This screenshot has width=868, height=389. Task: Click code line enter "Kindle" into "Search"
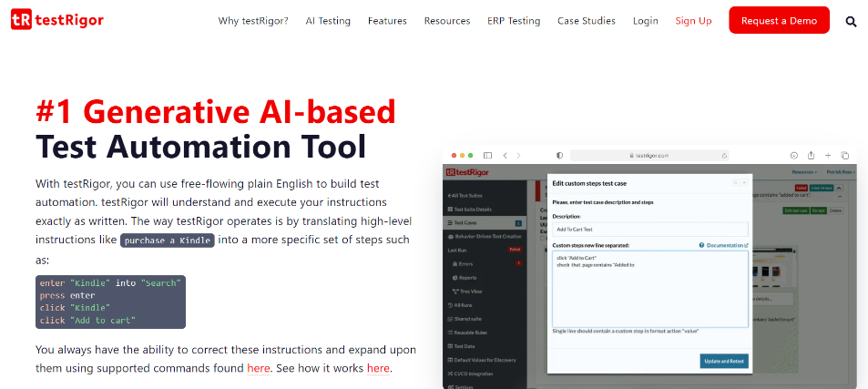[110, 282]
